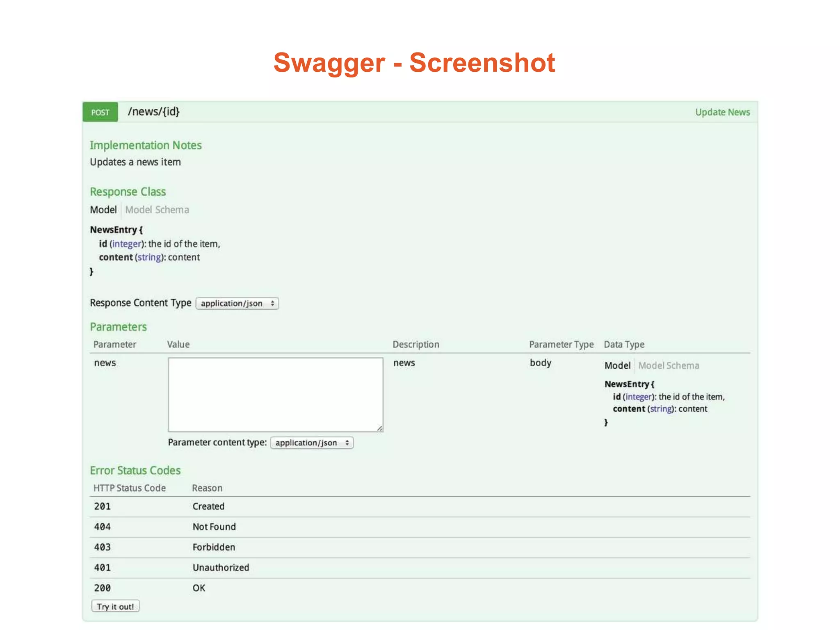Click status code 200 row
The width and height of the screenshot is (840, 630).
(420, 588)
